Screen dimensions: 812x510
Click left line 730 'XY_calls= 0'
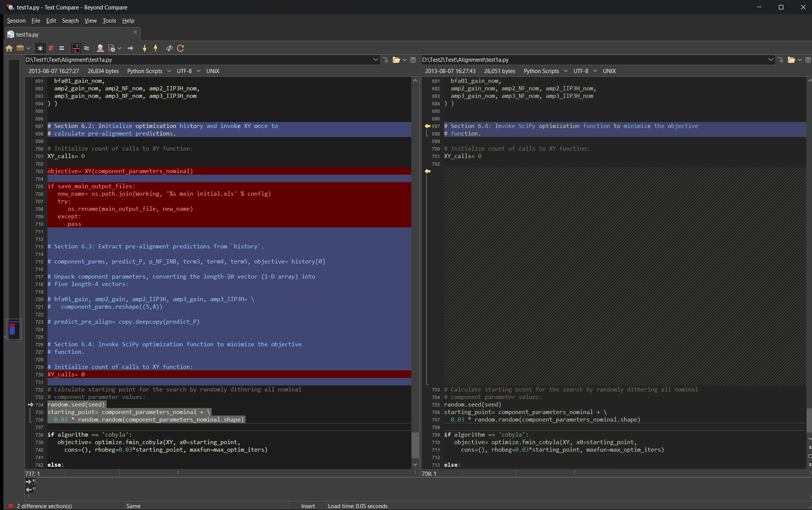tap(66, 375)
